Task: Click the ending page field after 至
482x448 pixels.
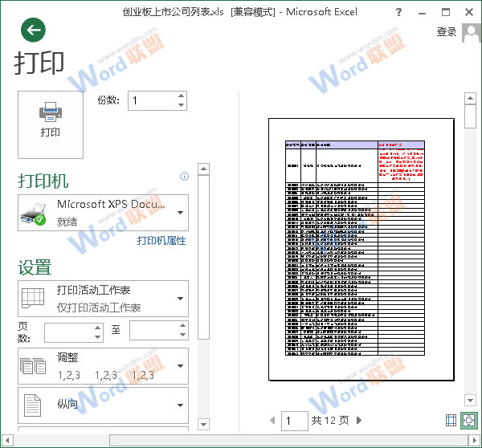Action: pyautogui.click(x=153, y=331)
